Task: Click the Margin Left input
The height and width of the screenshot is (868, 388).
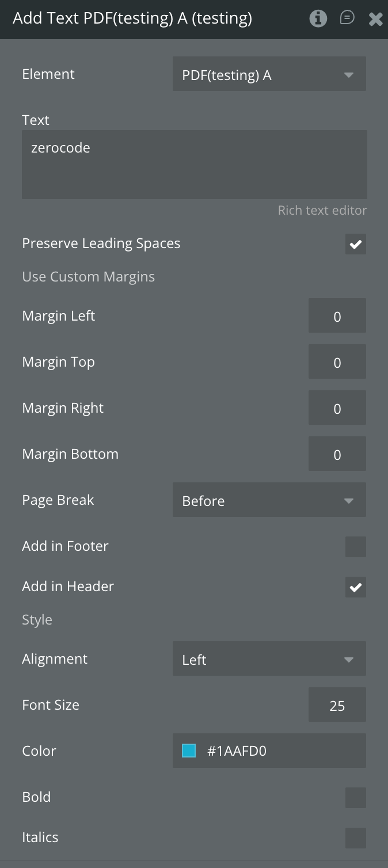Action: [337, 317]
